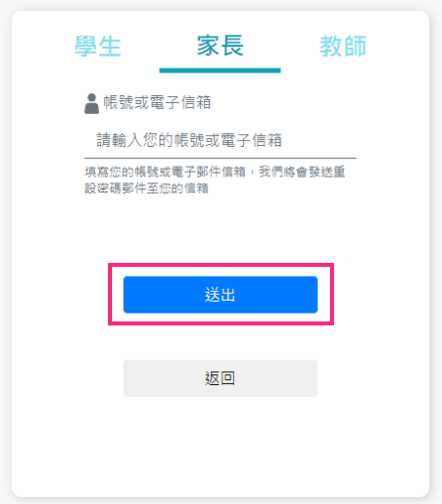Image resolution: width=442 pixels, height=504 pixels.
Task: Go back using the gray 返回 button
Action: click(x=220, y=378)
